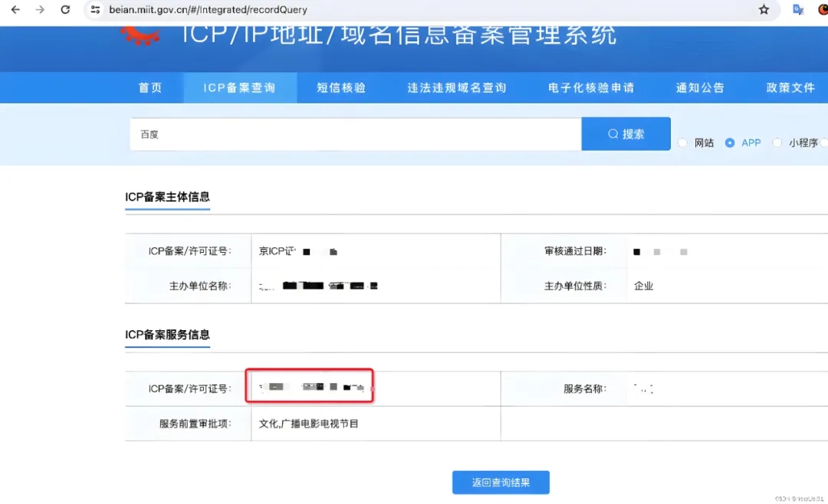
Task: Click the Google Translate extension icon
Action: 797,11
